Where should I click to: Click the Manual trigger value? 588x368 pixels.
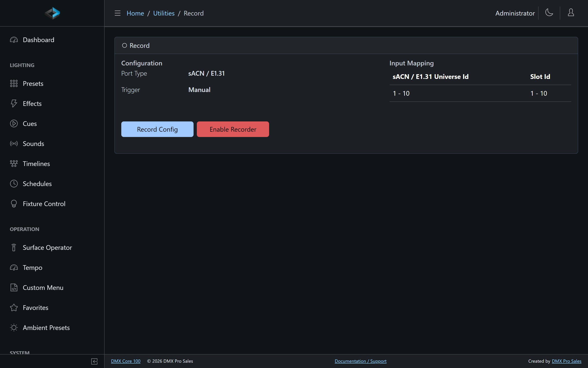pyautogui.click(x=199, y=90)
